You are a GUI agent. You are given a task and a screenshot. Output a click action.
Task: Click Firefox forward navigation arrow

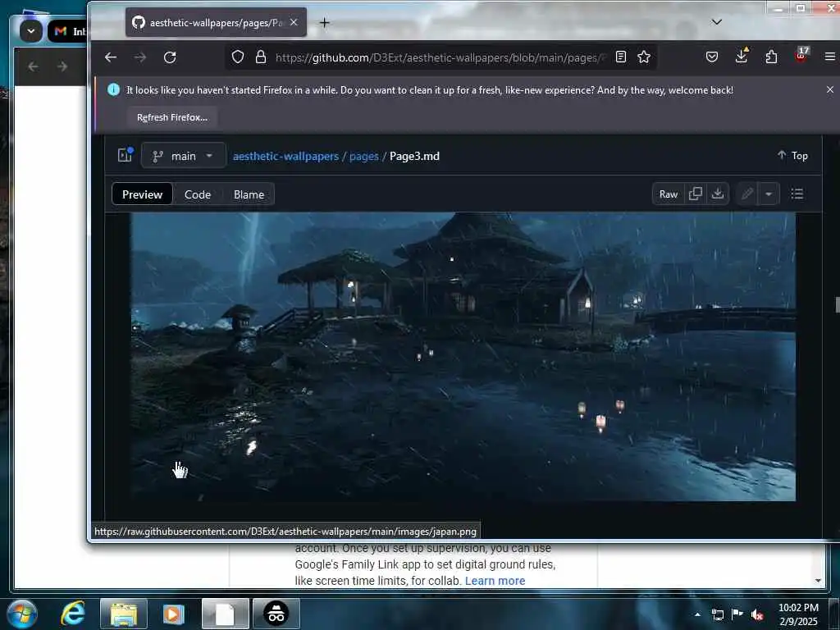[x=140, y=57]
